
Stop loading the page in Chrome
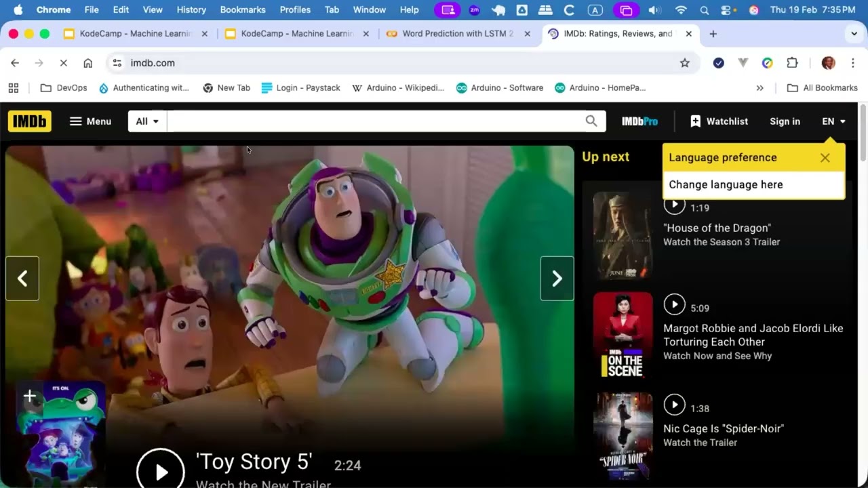(63, 63)
